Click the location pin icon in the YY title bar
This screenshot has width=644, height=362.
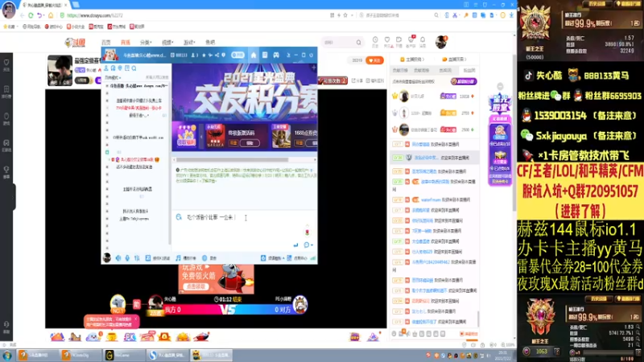click(224, 55)
